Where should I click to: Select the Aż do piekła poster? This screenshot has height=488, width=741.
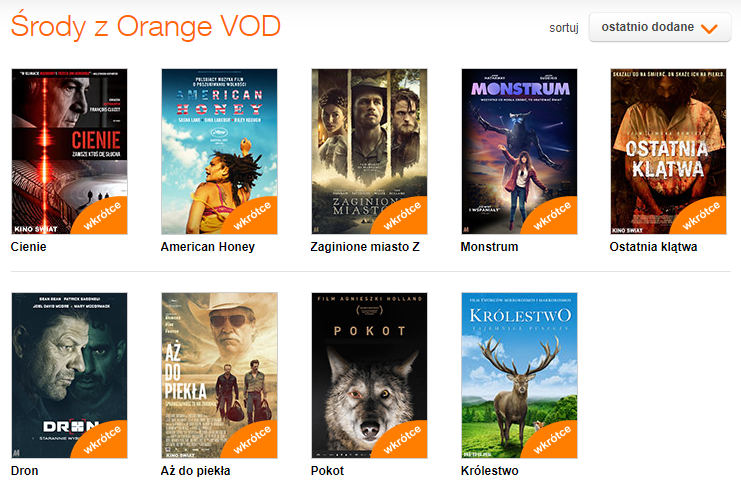219,376
